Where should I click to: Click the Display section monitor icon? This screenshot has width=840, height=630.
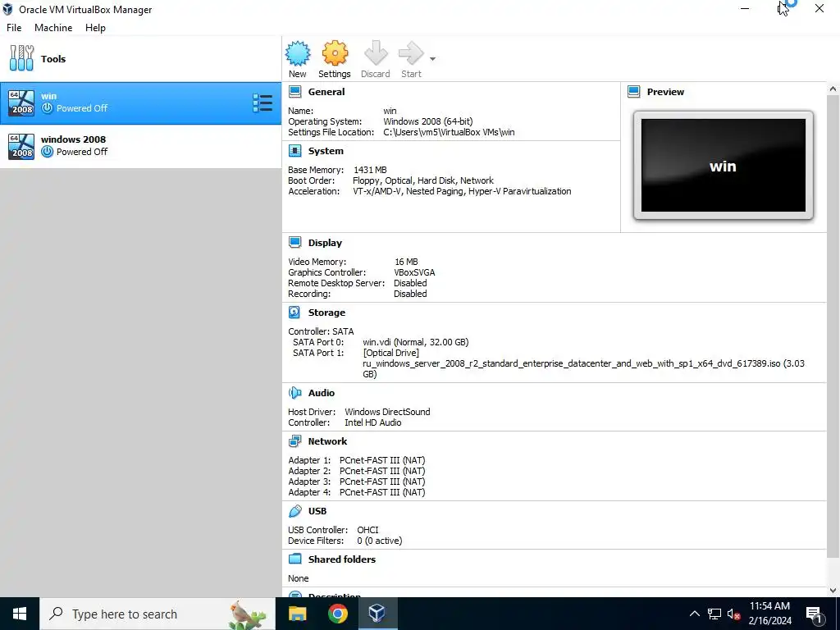pyautogui.click(x=294, y=242)
